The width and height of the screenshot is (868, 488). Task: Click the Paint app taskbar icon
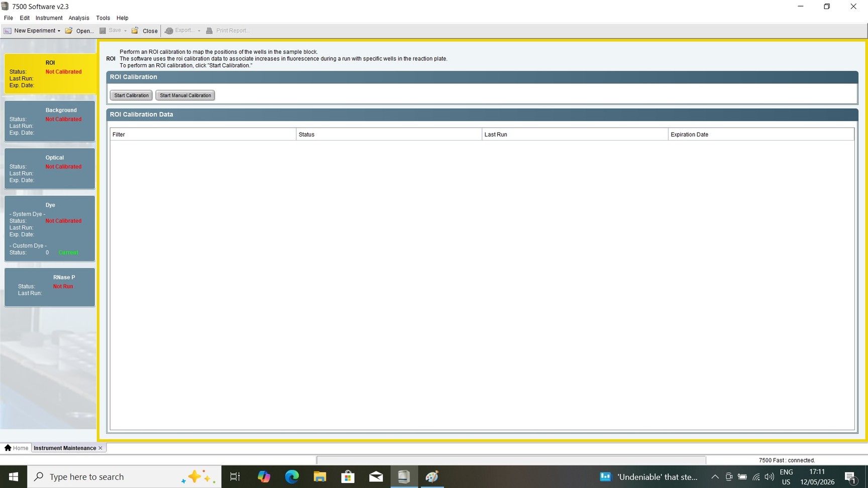(432, 476)
